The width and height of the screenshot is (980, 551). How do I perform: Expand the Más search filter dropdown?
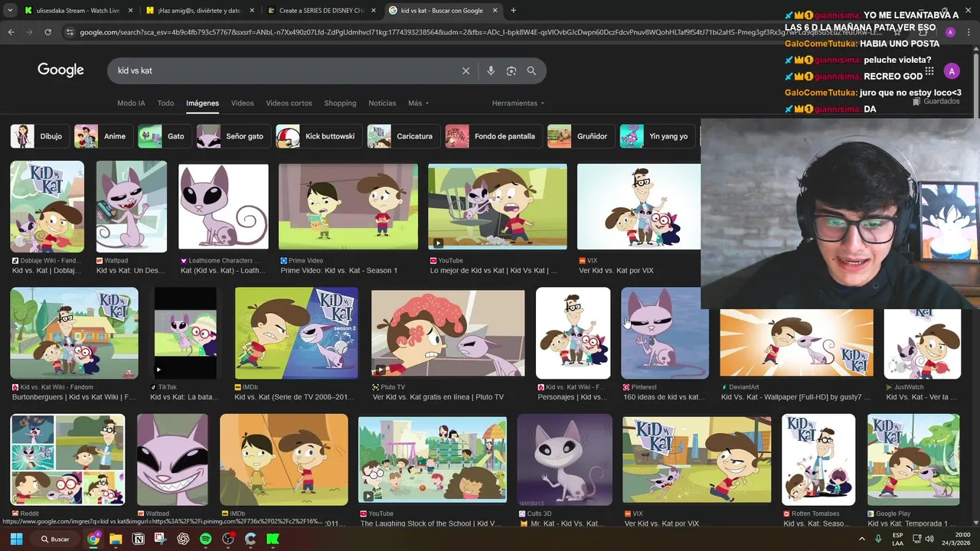[x=418, y=103]
